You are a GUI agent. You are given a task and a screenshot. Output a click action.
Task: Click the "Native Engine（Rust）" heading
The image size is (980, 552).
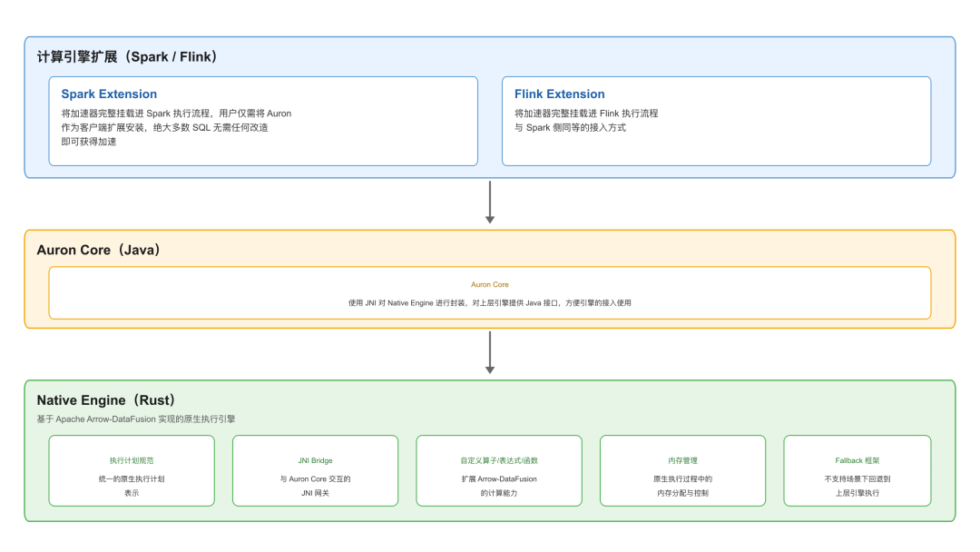[106, 400]
